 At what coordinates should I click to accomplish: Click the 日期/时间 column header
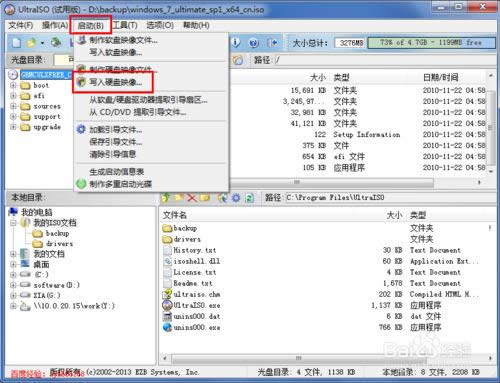pyautogui.click(x=440, y=78)
